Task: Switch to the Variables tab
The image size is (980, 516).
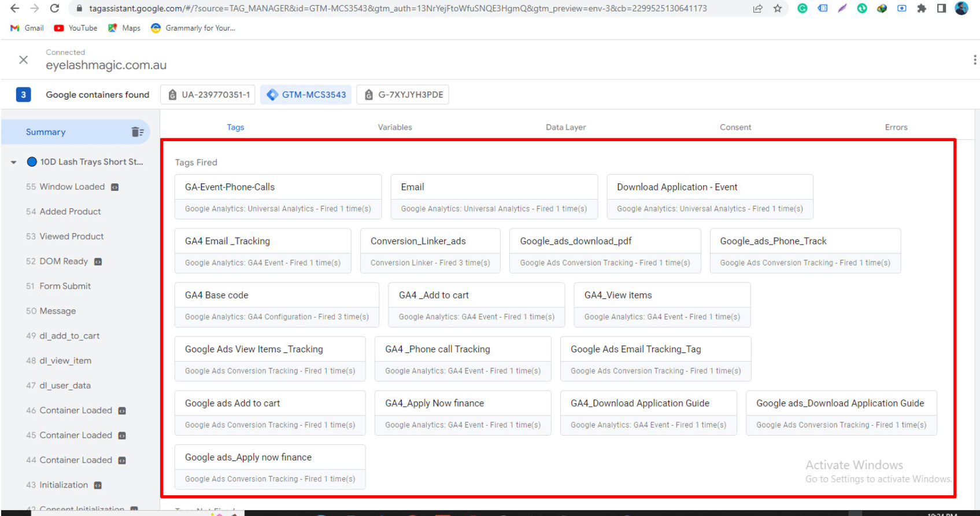Action: [395, 127]
